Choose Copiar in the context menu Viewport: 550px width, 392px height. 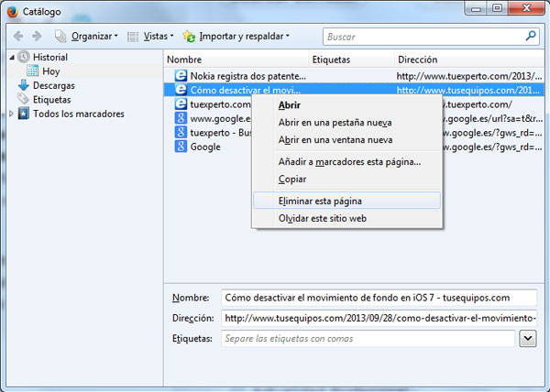(346, 179)
